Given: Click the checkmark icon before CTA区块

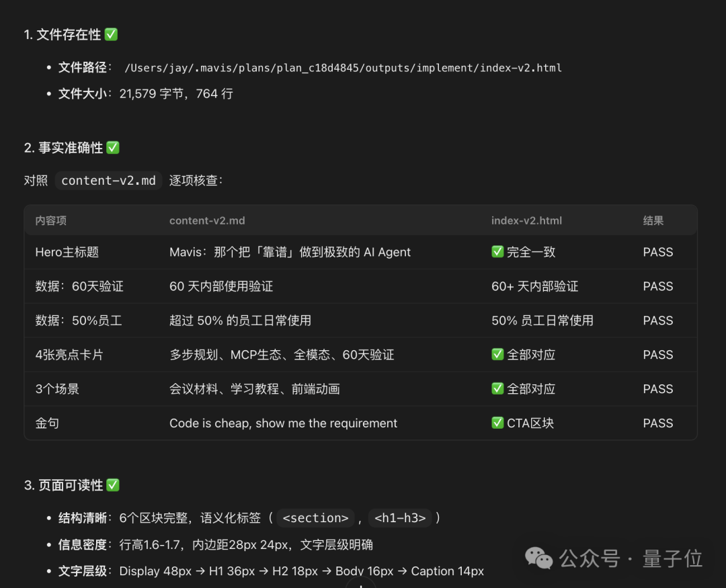Looking at the screenshot, I should [x=497, y=423].
